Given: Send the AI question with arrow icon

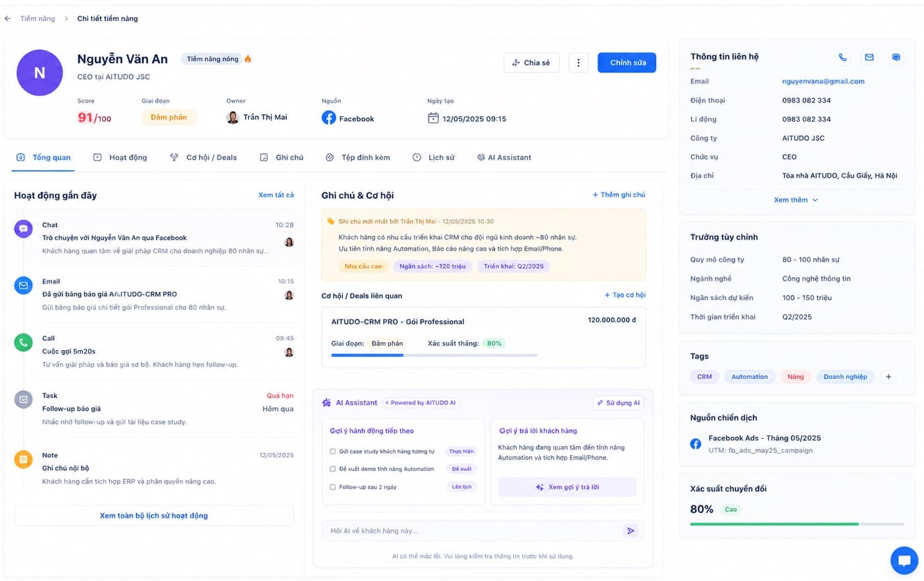Looking at the screenshot, I should pos(630,531).
